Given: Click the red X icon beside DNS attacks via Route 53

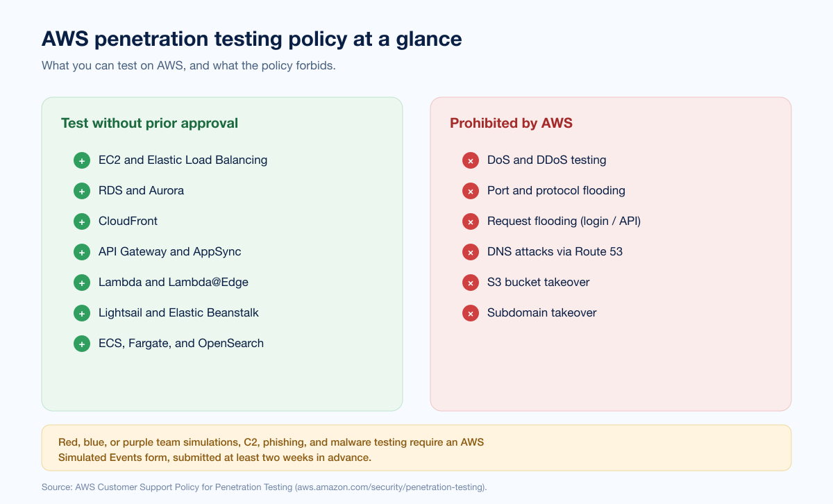Looking at the screenshot, I should (x=471, y=252).
